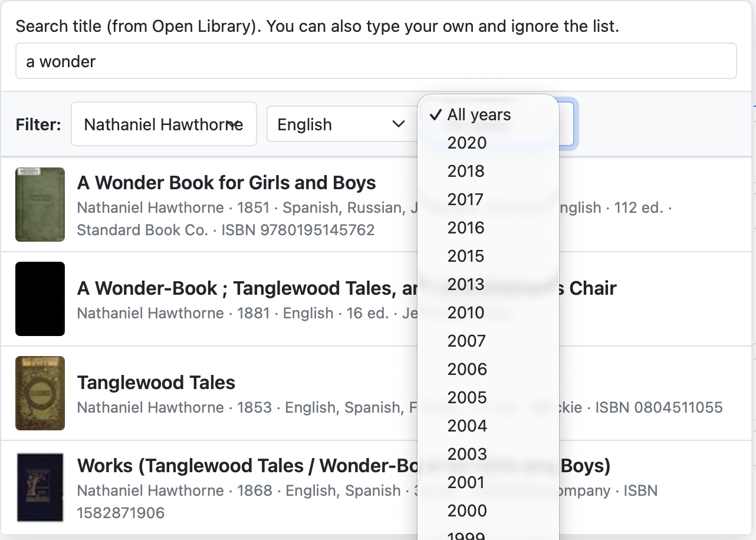
Task: Click the Works dark blue cover thumbnail
Action: click(40, 488)
